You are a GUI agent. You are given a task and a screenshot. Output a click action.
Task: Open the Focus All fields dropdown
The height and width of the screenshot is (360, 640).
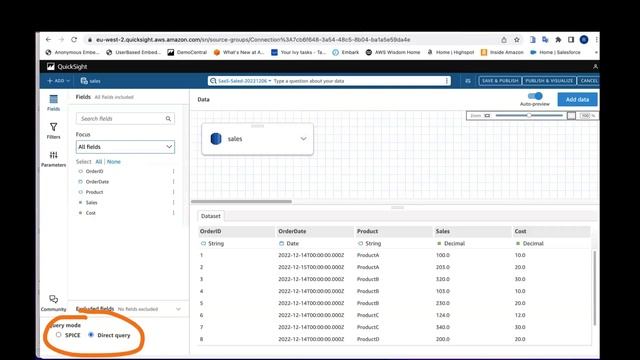[x=125, y=147]
